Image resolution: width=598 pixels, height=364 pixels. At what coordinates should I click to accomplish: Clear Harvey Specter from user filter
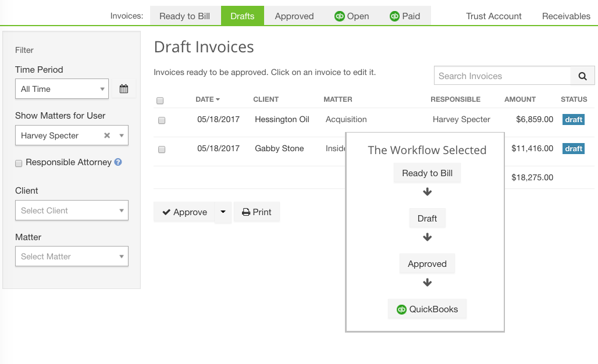[107, 135]
